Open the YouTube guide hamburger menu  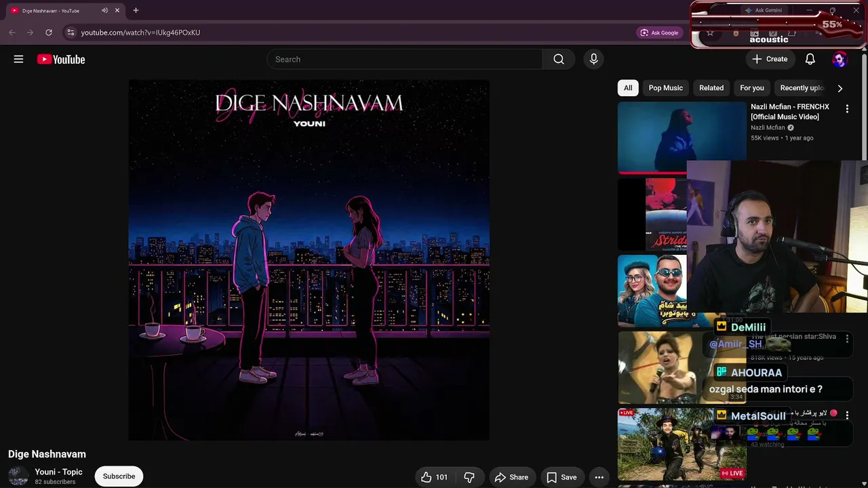18,59
